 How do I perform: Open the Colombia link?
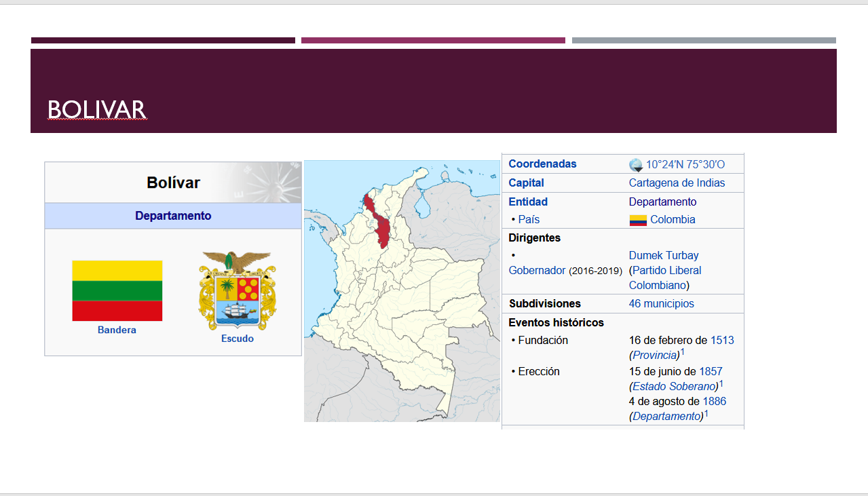[x=673, y=220]
